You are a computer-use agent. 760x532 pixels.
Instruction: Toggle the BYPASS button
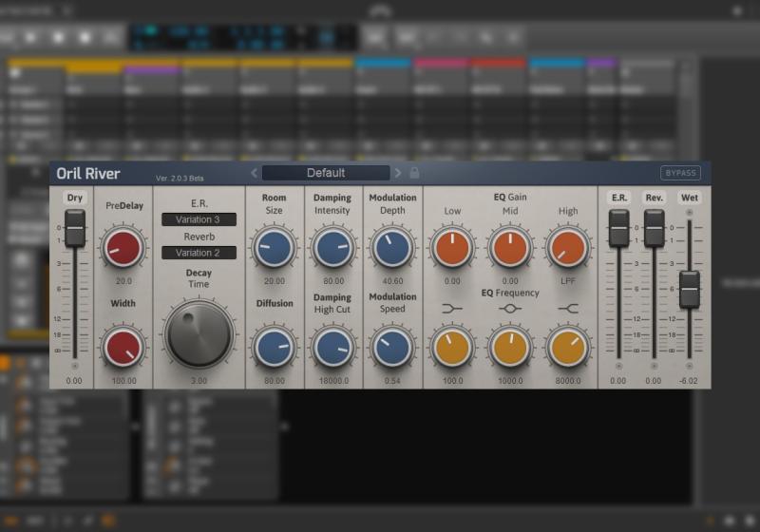[x=680, y=173]
